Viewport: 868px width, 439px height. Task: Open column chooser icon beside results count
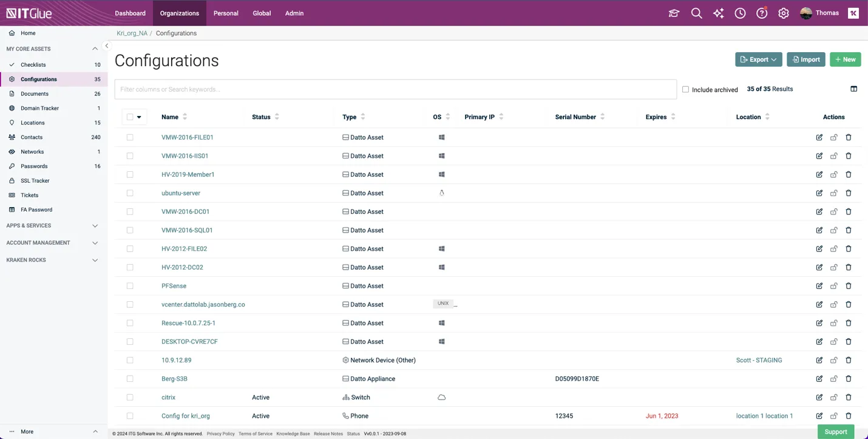point(853,89)
